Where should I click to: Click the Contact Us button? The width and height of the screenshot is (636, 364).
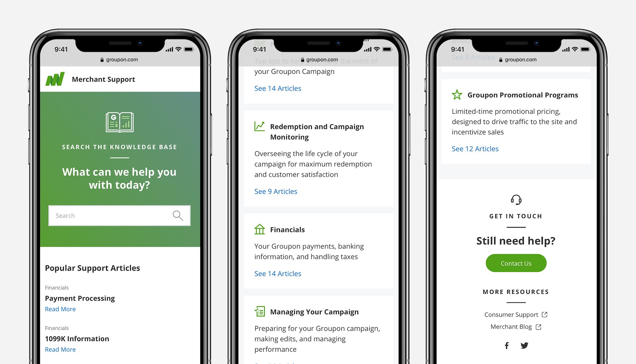tap(516, 262)
